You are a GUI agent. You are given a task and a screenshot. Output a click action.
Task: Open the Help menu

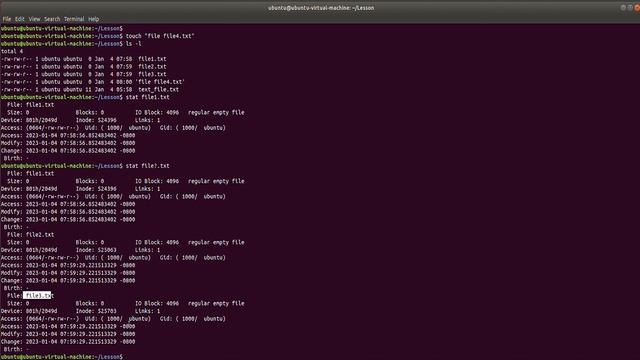click(93, 19)
